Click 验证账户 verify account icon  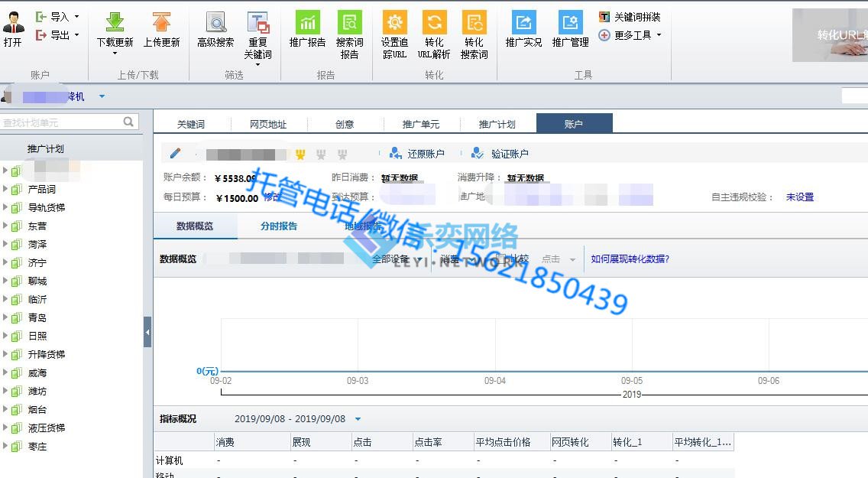pyautogui.click(x=478, y=153)
